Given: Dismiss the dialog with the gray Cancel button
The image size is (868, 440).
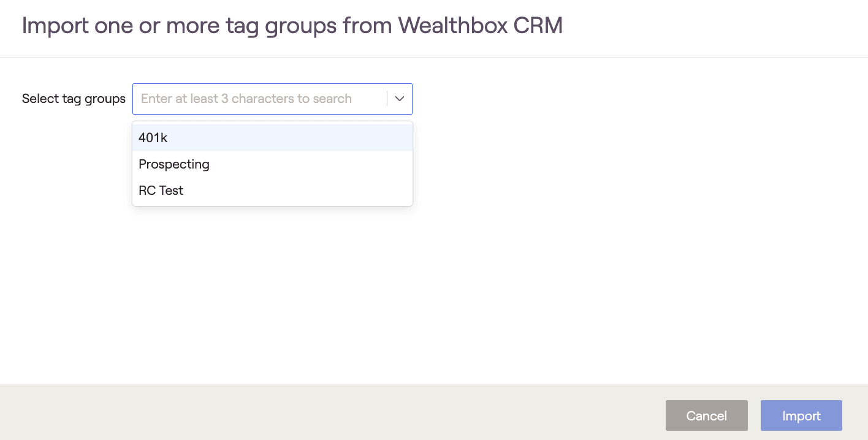Looking at the screenshot, I should pyautogui.click(x=706, y=415).
